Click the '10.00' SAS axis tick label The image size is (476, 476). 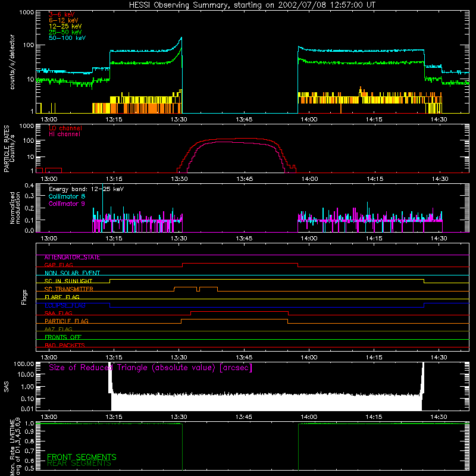point(26,375)
